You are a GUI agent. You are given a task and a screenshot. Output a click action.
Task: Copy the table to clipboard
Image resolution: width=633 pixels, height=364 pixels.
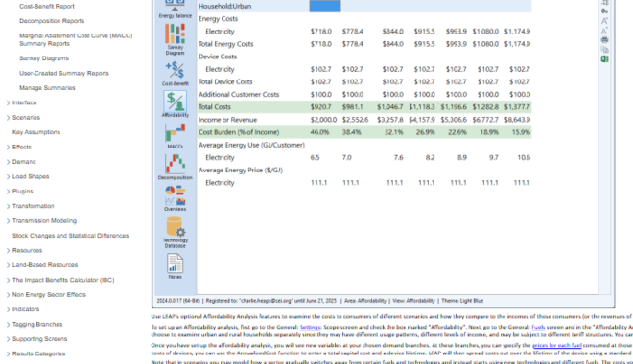tap(604, 50)
